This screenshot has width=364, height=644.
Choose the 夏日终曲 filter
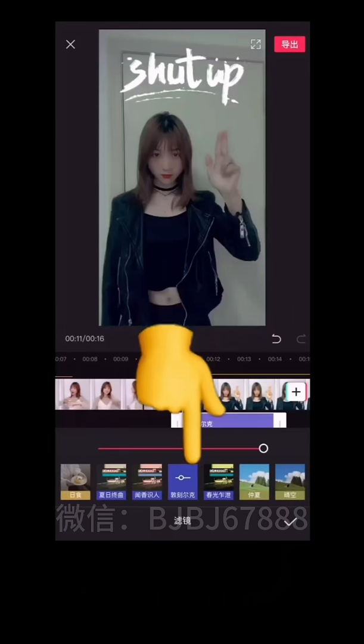[x=111, y=482]
